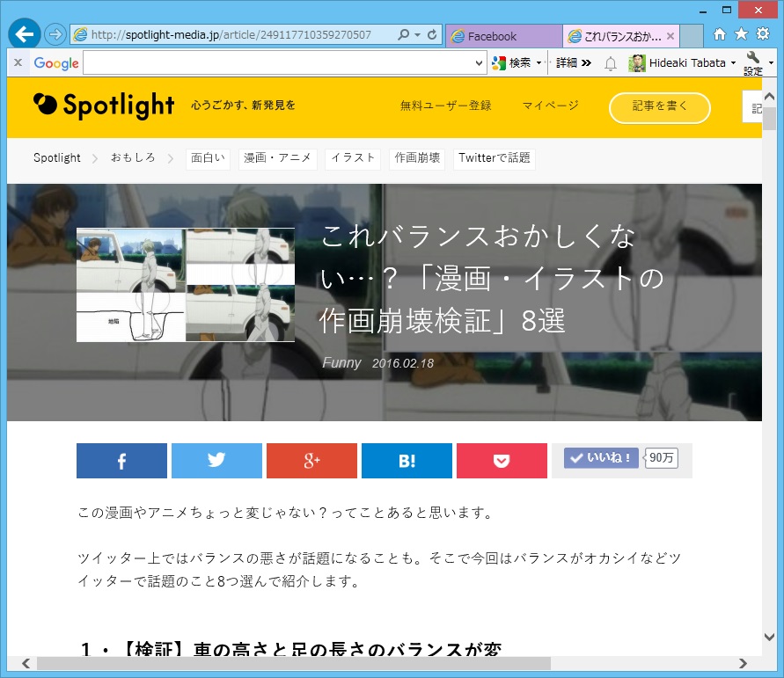The height and width of the screenshot is (678, 784).
Task: Share the article on Twitter
Action: point(216,460)
